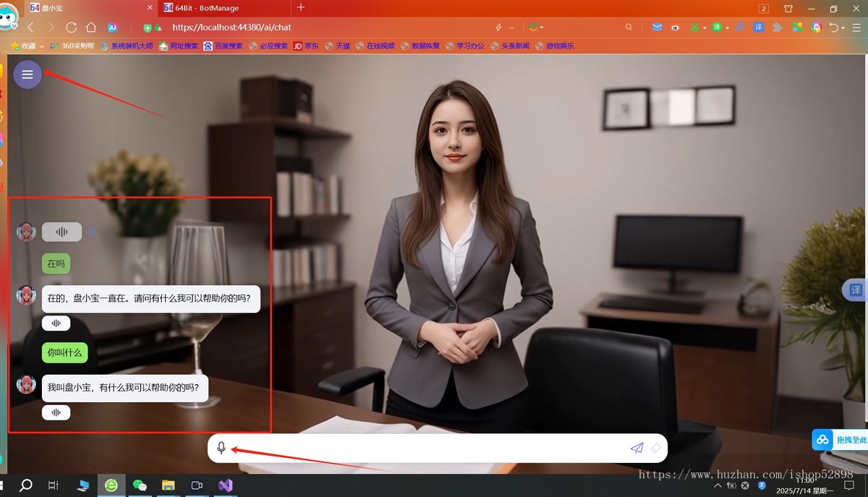Open the puzzle-piece extensions icon
This screenshot has height=497, width=868.
[778, 27]
